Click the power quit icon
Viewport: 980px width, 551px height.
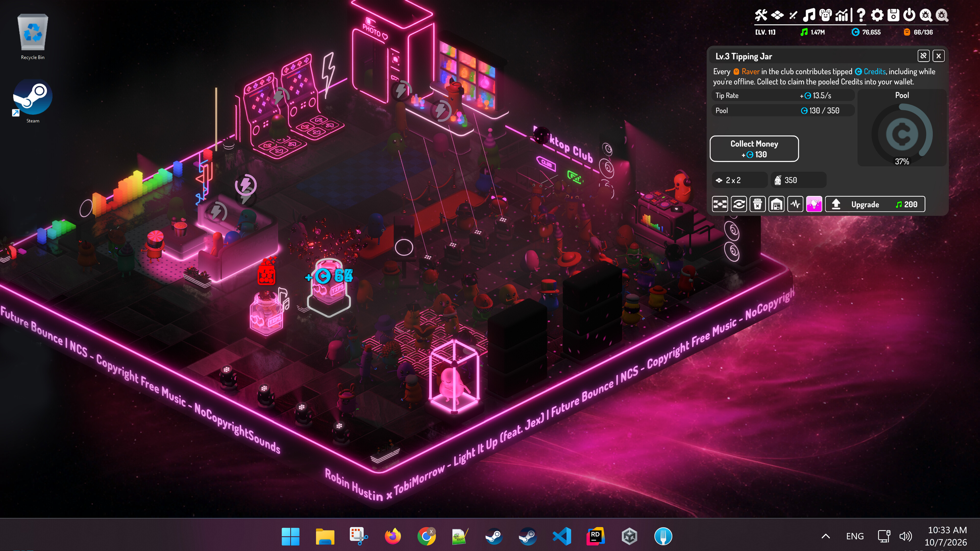pyautogui.click(x=909, y=15)
